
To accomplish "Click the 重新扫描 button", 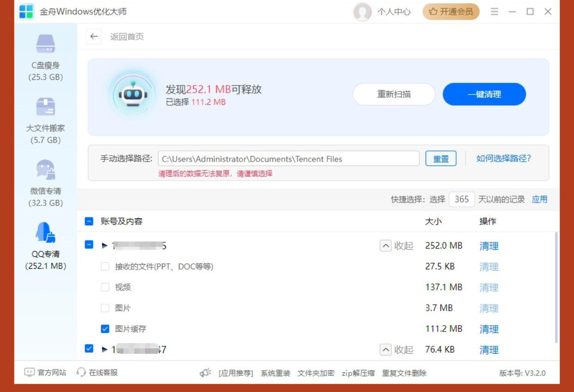I will click(x=394, y=94).
